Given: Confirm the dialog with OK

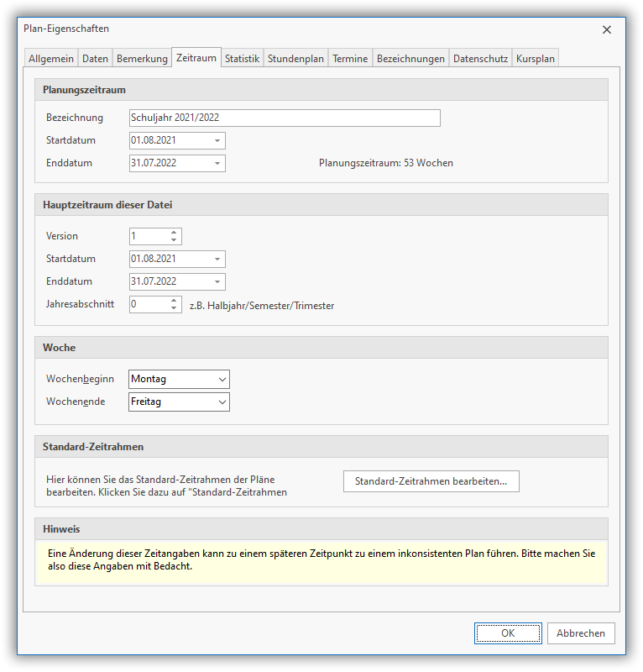Looking at the screenshot, I should (x=508, y=633).
